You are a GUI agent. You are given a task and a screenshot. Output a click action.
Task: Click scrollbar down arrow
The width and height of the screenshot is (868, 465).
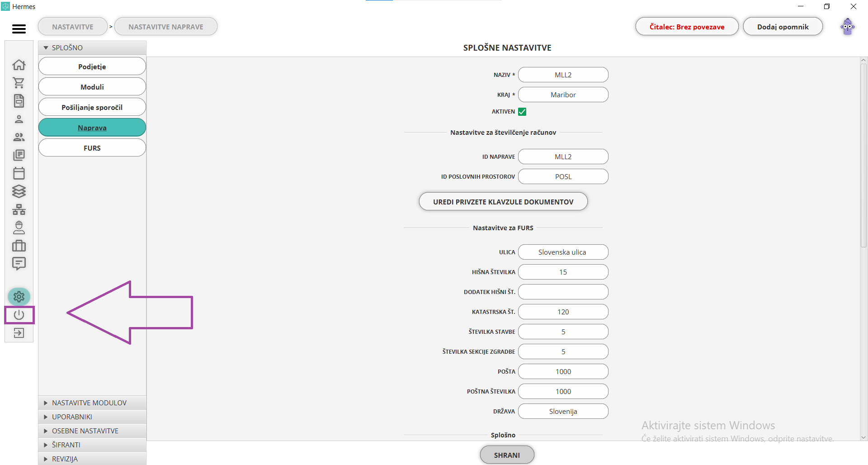coord(863,437)
